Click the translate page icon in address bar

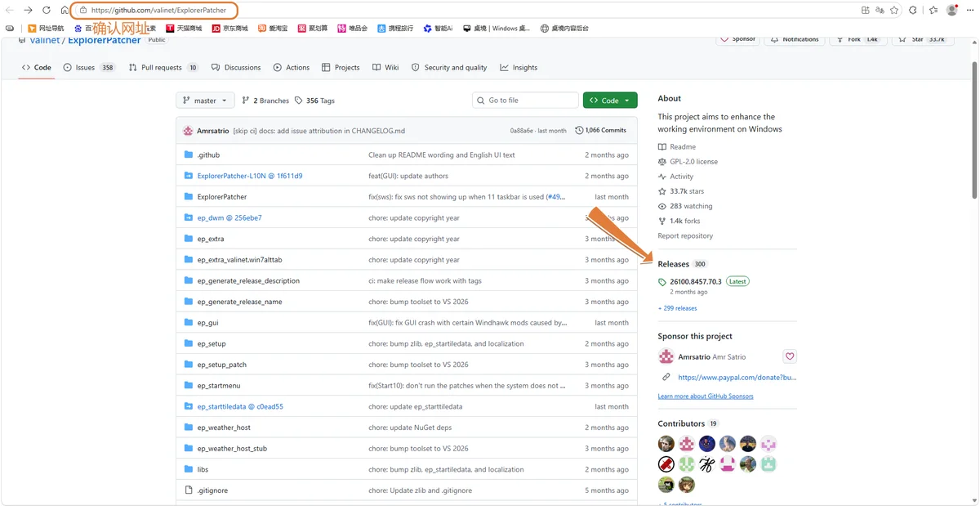(880, 11)
